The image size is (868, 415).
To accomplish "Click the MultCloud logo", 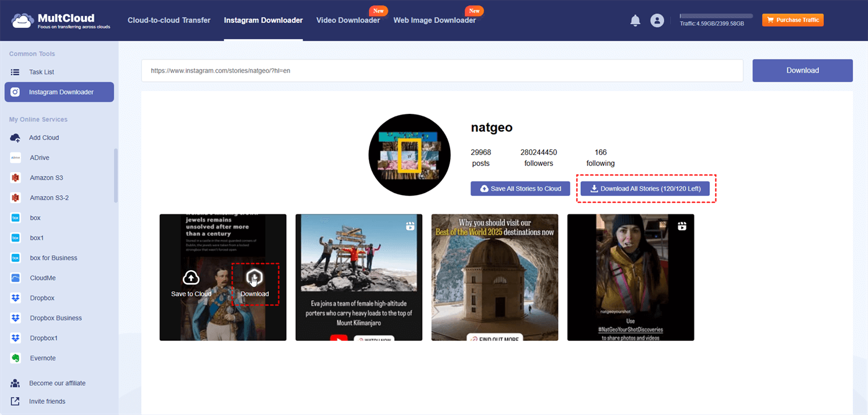I will click(61, 20).
